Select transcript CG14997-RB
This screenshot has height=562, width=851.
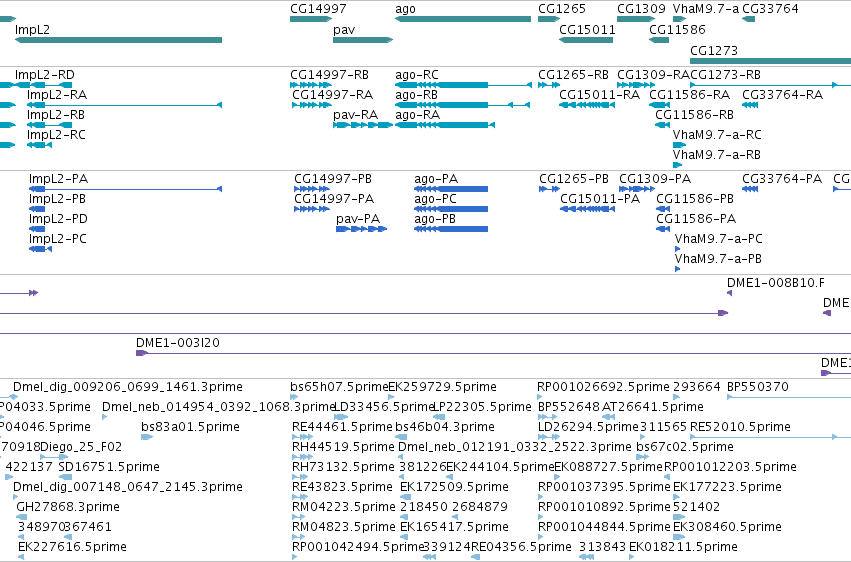[x=329, y=75]
